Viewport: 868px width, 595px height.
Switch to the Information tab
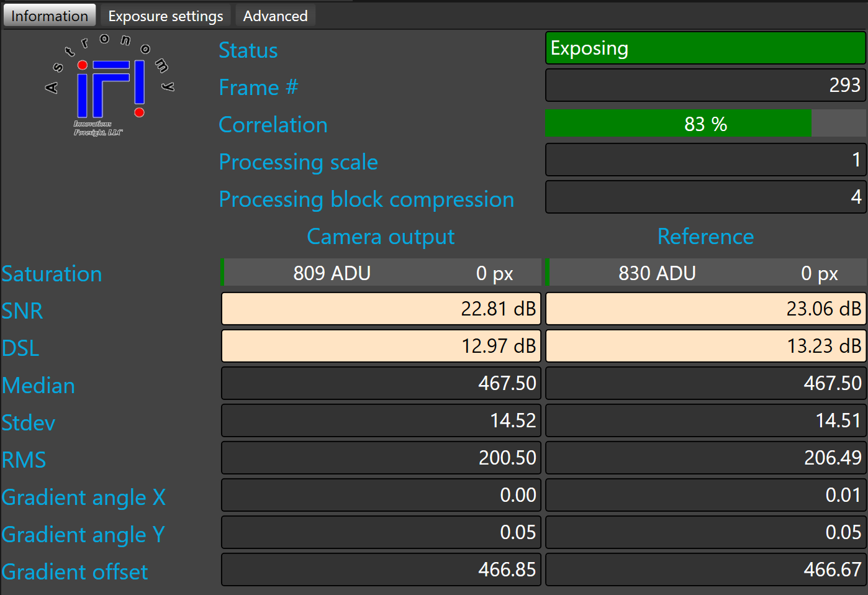[50, 16]
